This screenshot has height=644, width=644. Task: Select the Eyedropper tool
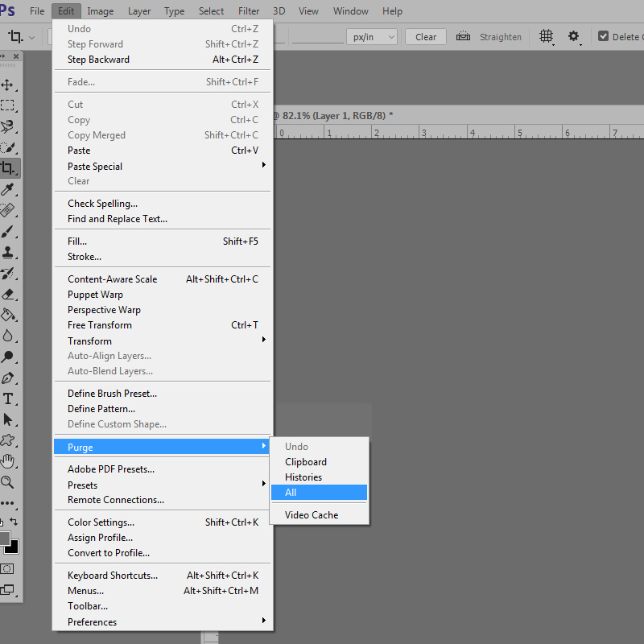point(8,189)
